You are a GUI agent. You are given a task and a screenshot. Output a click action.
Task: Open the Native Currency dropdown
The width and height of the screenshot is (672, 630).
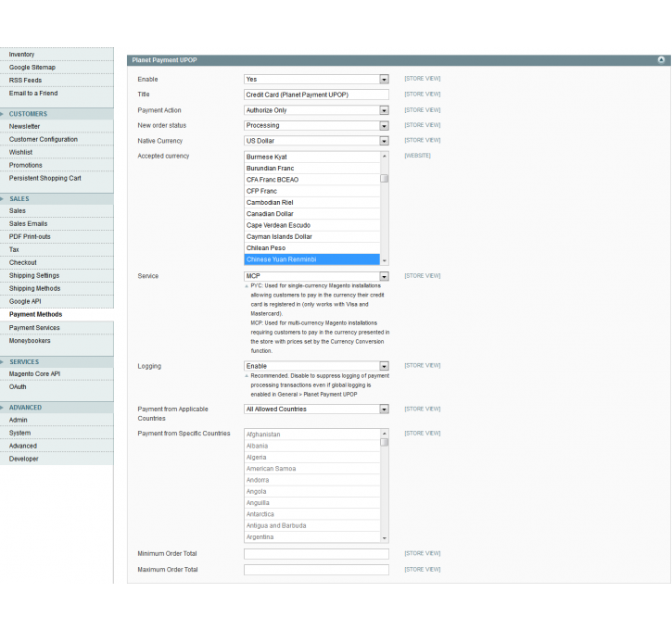(316, 141)
